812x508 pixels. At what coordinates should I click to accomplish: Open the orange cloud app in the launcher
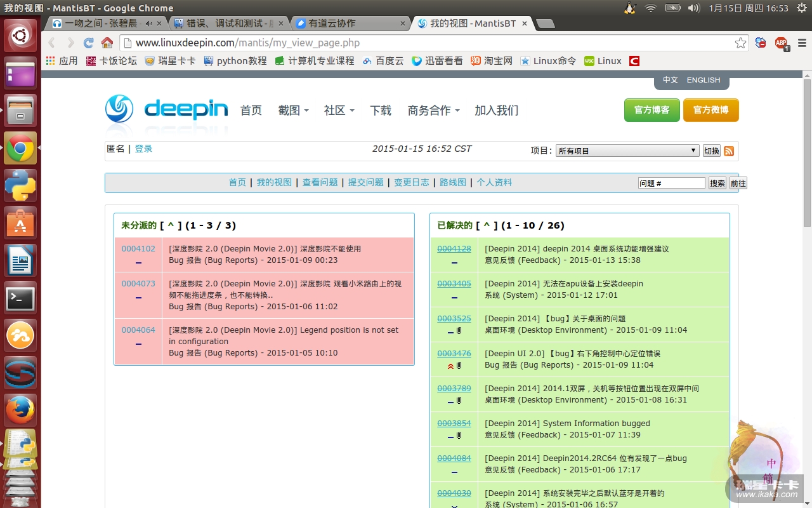pos(20,335)
